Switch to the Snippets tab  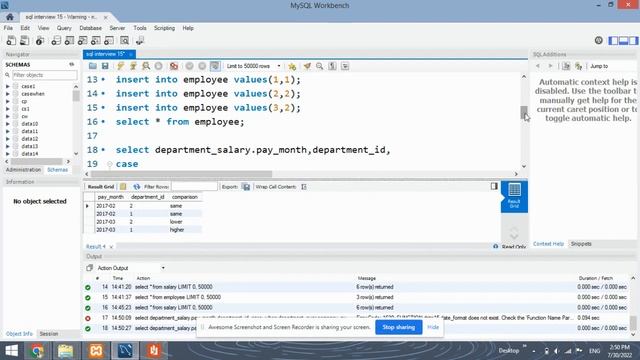click(x=581, y=244)
